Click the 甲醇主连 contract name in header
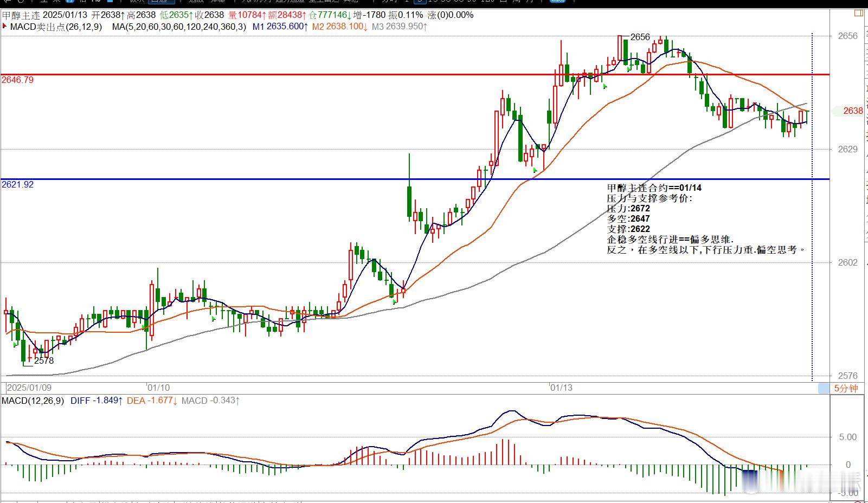868x503 pixels. 21,15
